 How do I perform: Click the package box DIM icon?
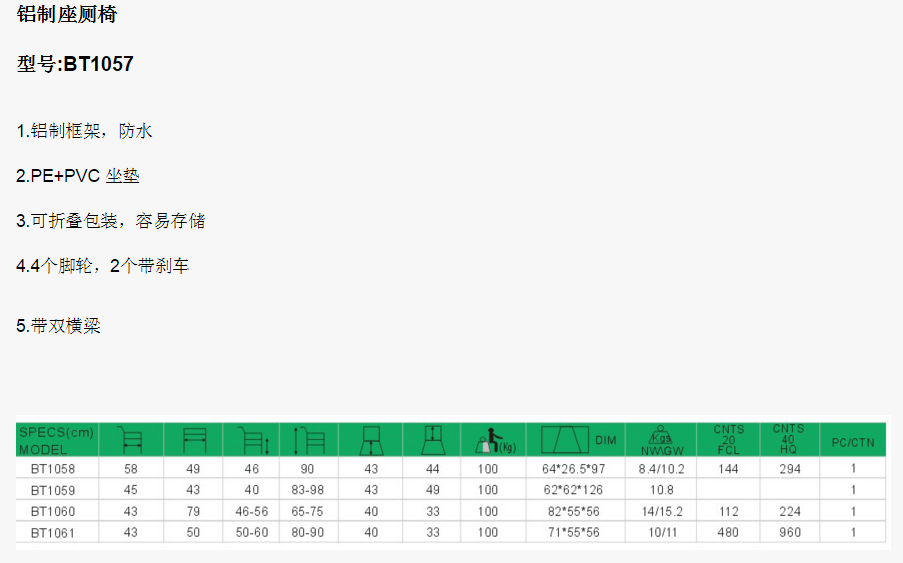[x=578, y=440]
